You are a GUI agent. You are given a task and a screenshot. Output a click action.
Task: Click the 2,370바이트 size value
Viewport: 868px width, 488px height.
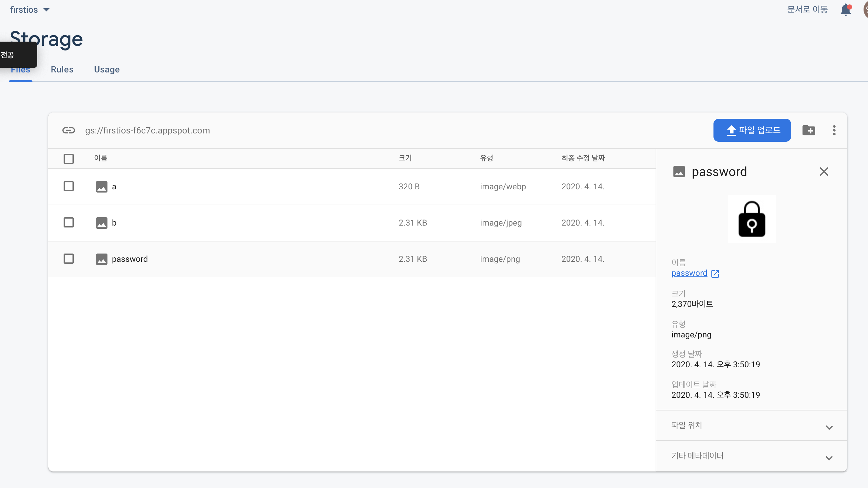692,304
